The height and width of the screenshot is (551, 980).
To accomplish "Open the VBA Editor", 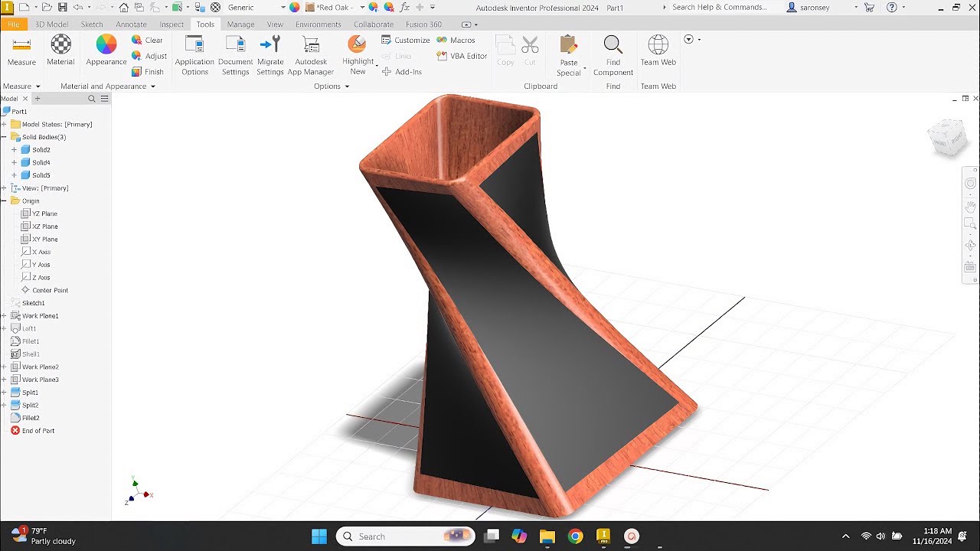I will pyautogui.click(x=462, y=56).
